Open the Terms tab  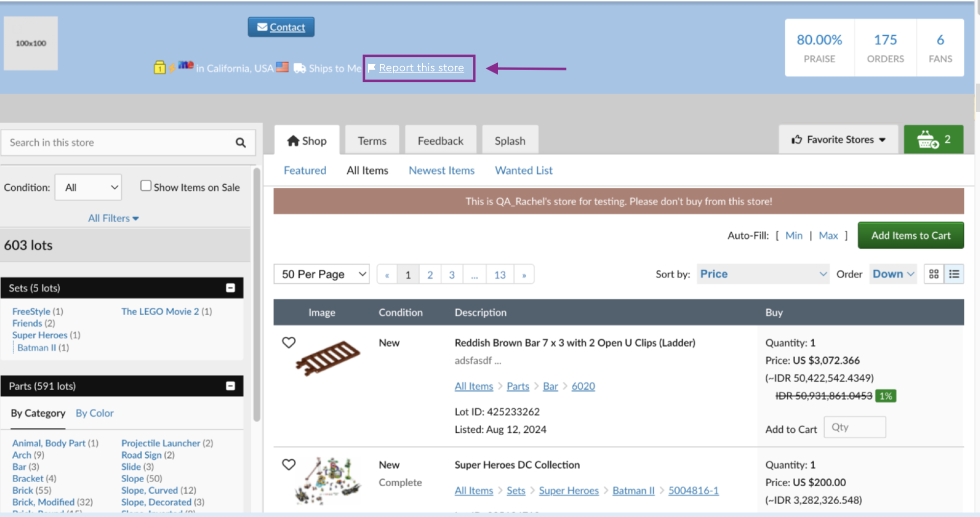(x=372, y=141)
